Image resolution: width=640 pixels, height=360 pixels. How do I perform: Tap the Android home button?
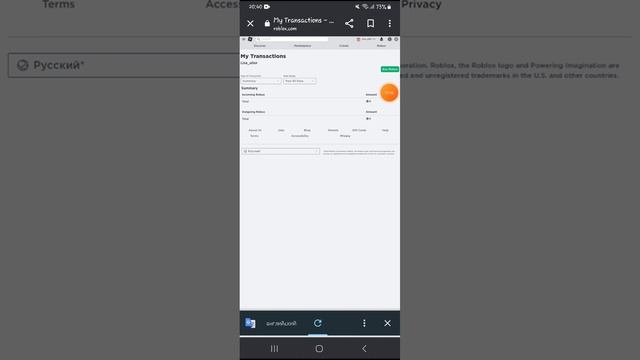pos(319,349)
